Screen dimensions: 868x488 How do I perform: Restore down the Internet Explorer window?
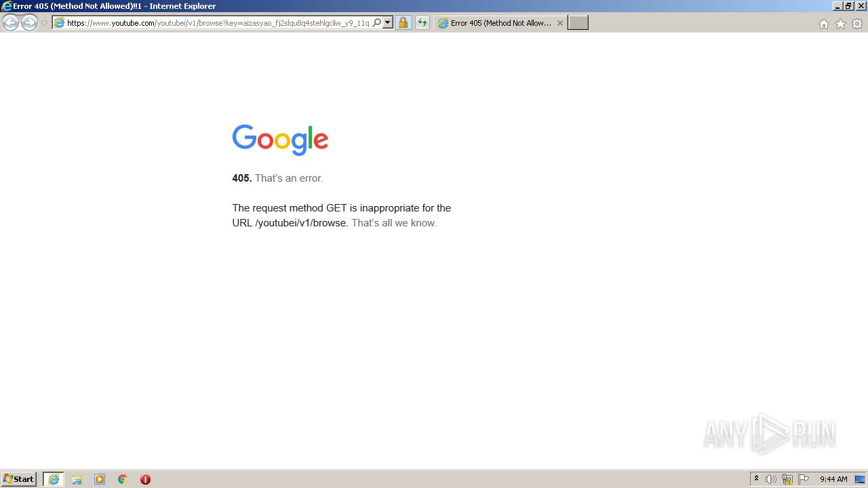pos(848,6)
